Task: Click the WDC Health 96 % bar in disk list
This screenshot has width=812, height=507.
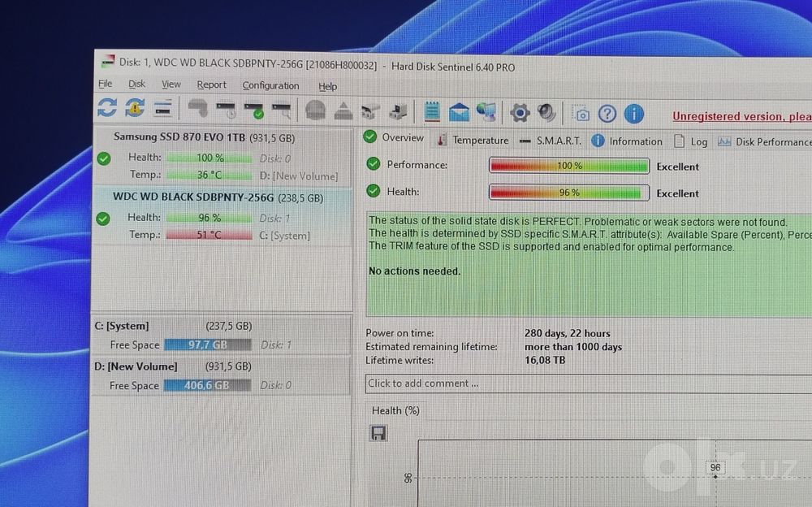Action: click(209, 218)
